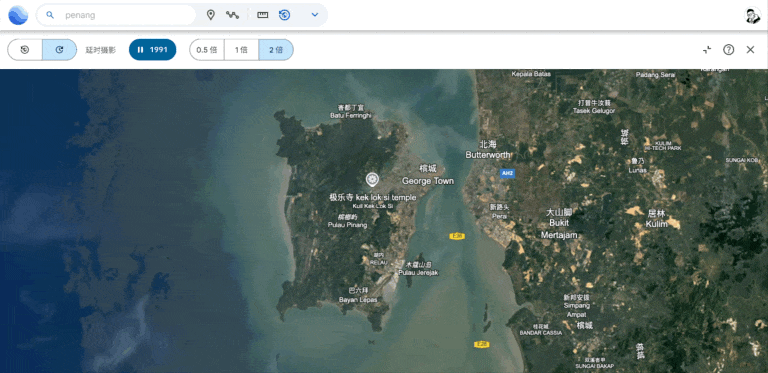
Task: Switch to historical imagery mode
Action: [x=25, y=49]
